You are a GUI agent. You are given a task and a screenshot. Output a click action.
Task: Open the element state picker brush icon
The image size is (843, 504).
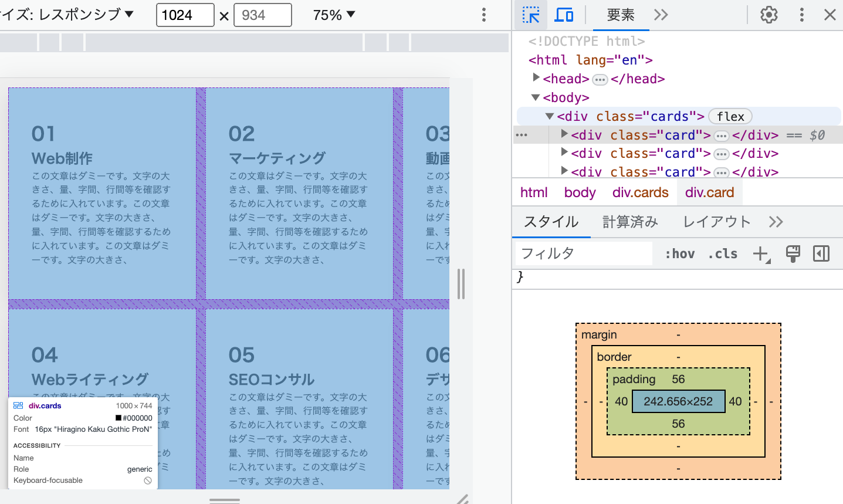[793, 253]
